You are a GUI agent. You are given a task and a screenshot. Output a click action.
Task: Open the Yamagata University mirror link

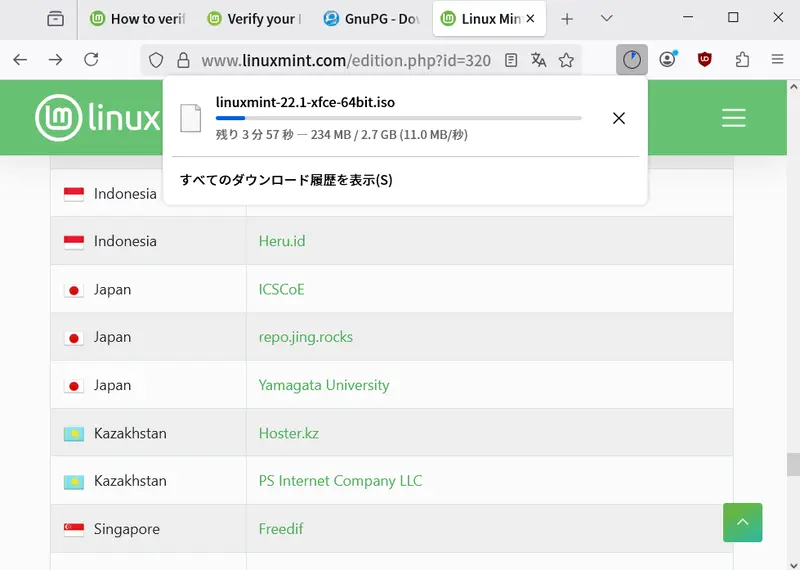(x=324, y=385)
